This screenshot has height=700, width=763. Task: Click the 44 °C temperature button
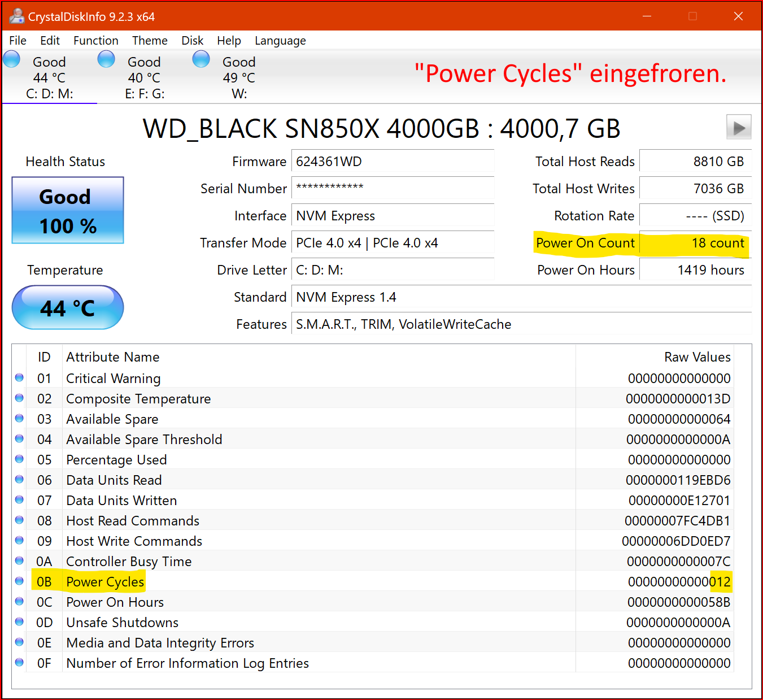(x=68, y=307)
